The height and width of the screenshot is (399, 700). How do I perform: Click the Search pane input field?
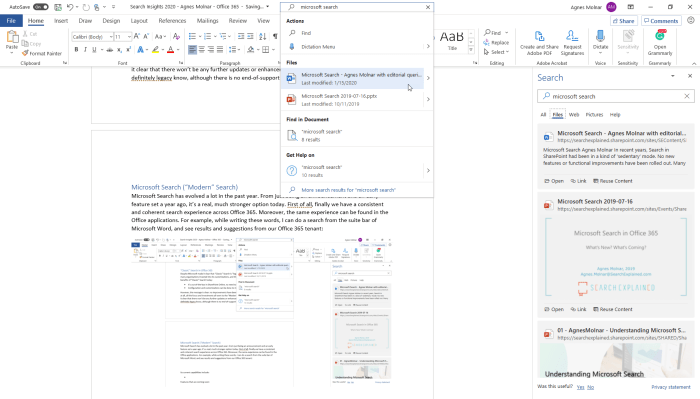616,96
